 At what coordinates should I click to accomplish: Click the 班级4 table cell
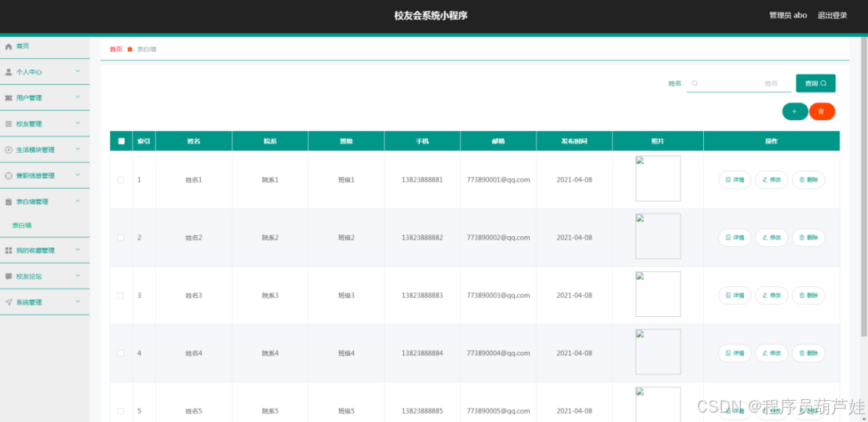click(346, 354)
